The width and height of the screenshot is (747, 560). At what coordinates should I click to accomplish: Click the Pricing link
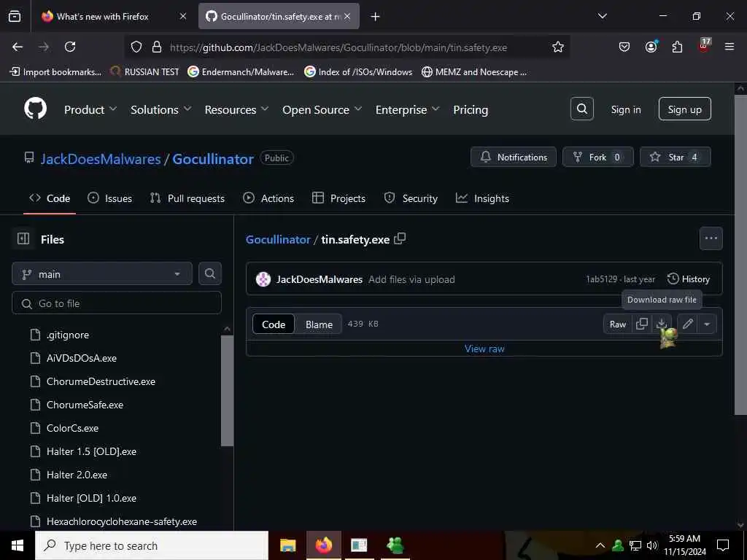471,109
